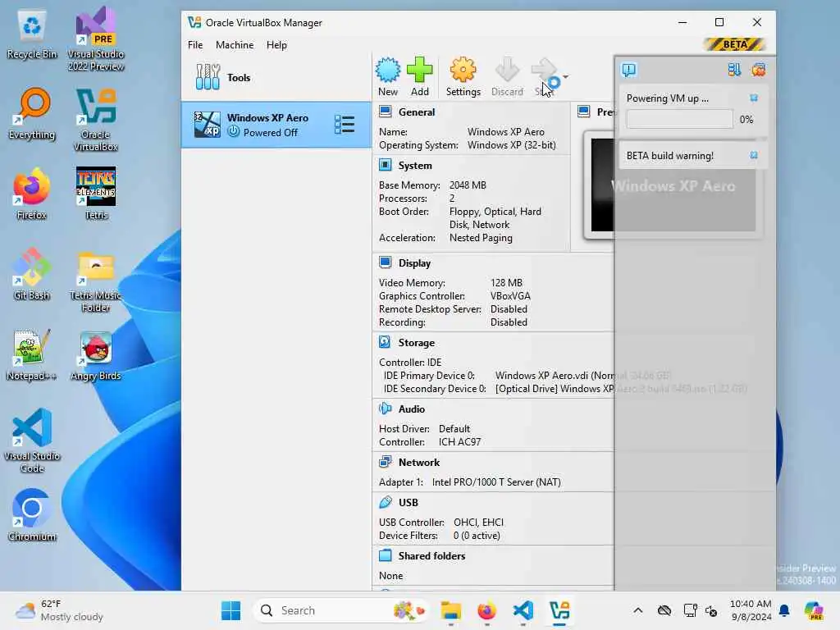The image size is (840, 630).
Task: Click the notification center speech bubble icon
Action: pos(629,71)
